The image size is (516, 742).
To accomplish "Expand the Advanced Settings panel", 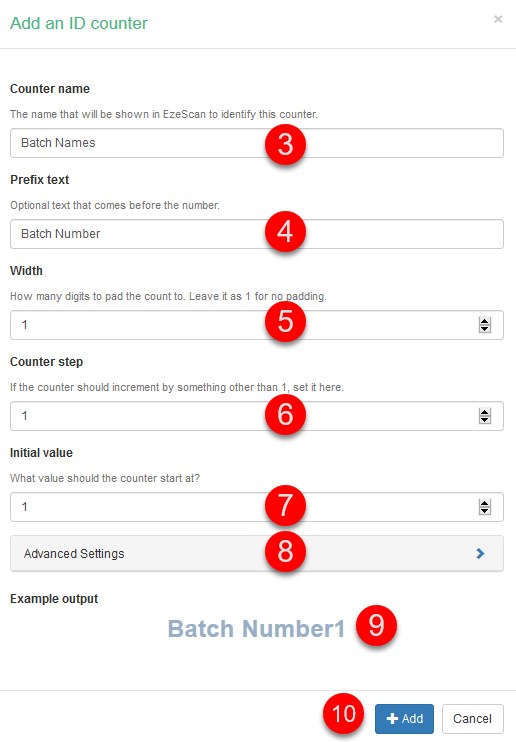I will (x=257, y=554).
